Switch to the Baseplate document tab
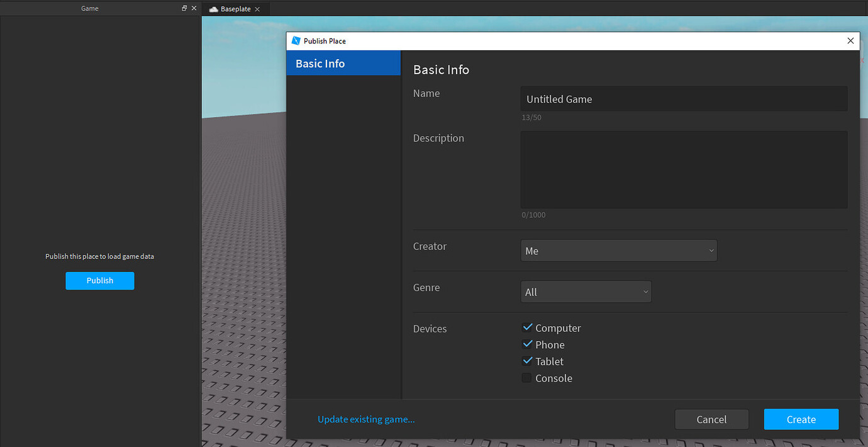This screenshot has height=447, width=868. pos(235,9)
